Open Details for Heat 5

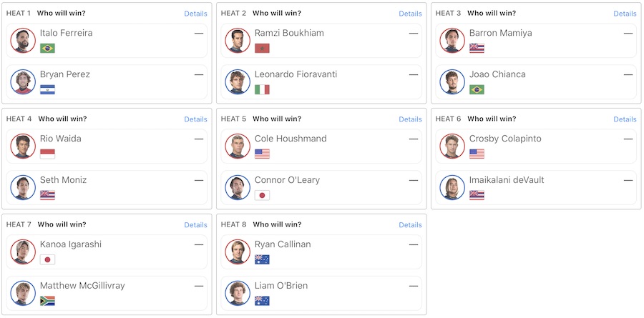(410, 119)
